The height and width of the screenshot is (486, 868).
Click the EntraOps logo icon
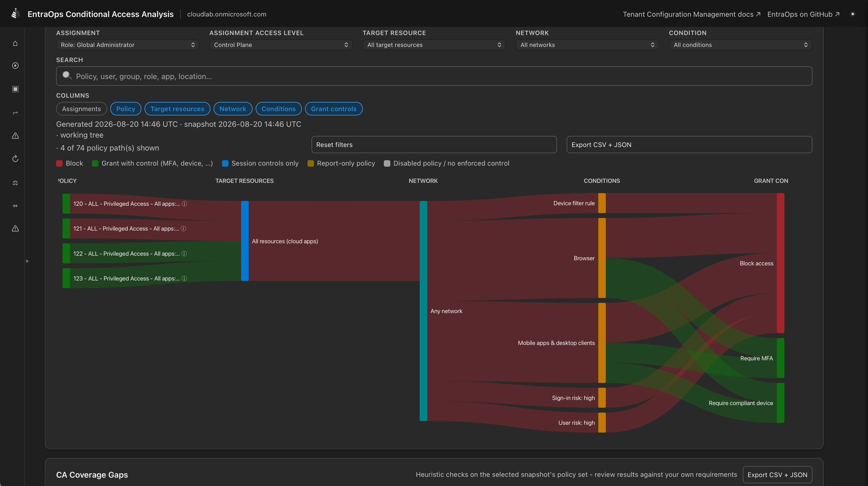click(15, 13)
